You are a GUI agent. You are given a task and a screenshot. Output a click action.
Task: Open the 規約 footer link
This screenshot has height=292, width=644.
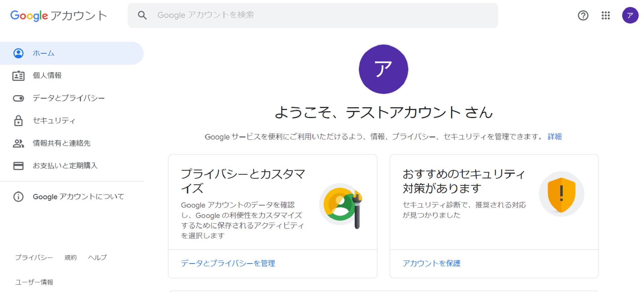70,257
